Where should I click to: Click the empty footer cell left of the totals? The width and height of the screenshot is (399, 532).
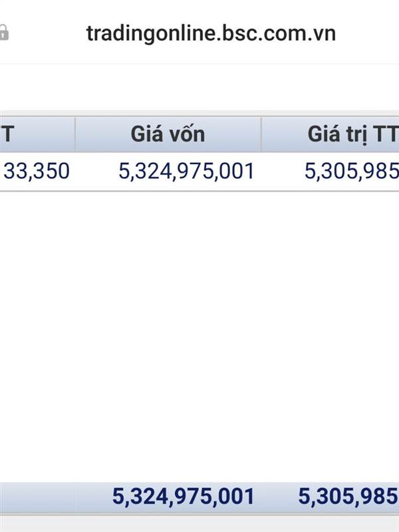click(37, 497)
